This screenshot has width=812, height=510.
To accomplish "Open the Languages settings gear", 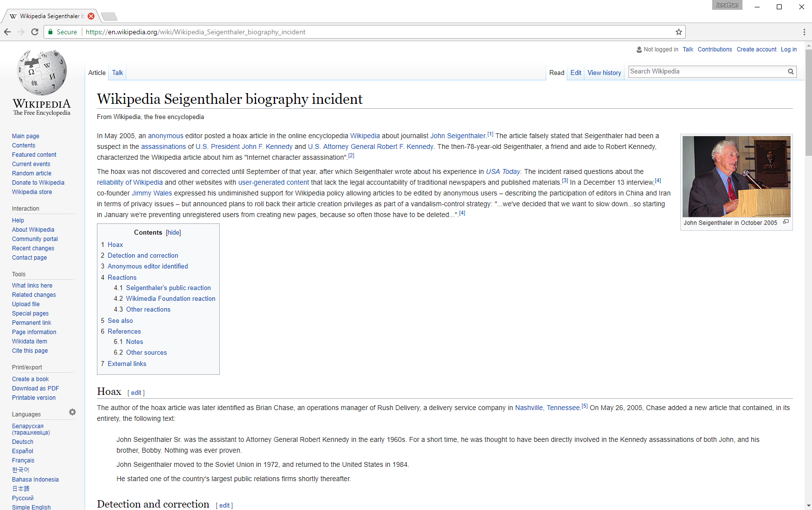I will tap(72, 412).
